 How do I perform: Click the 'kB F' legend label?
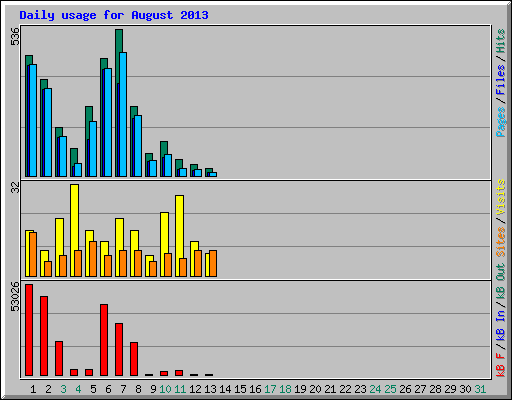coord(500,364)
